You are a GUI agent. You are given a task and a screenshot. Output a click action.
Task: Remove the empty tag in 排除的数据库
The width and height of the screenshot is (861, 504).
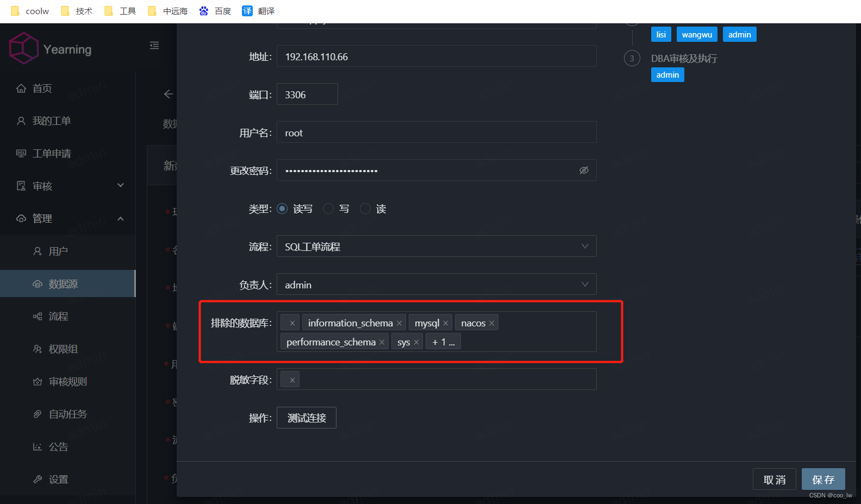click(x=292, y=323)
